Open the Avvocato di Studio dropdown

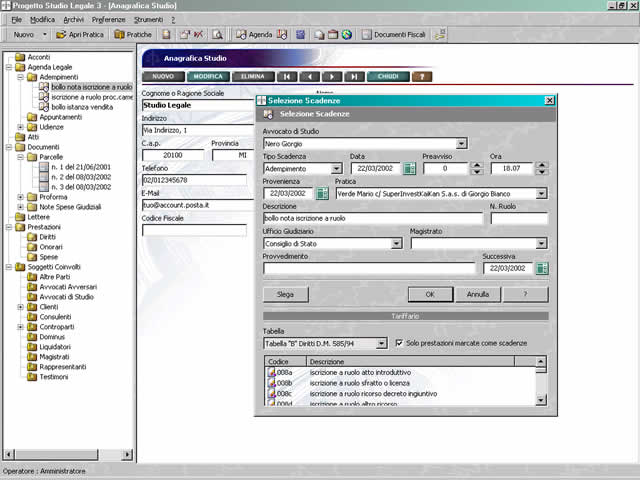[x=461, y=144]
